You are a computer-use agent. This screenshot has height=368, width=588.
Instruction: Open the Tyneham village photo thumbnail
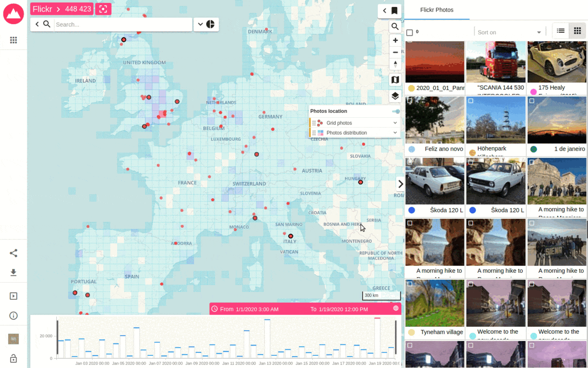pos(435,303)
